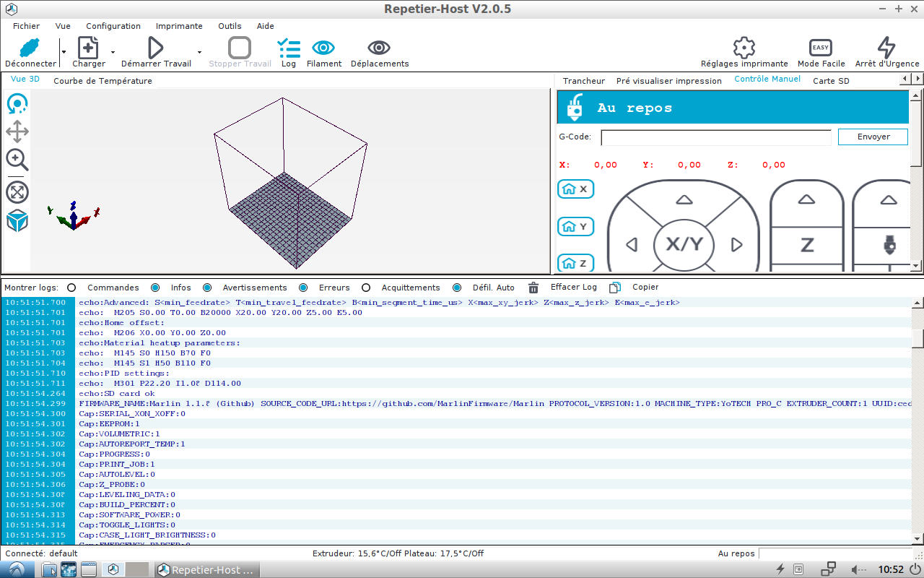Open the system start menu on taskbar
Screen dimensions: 924x578
16,569
